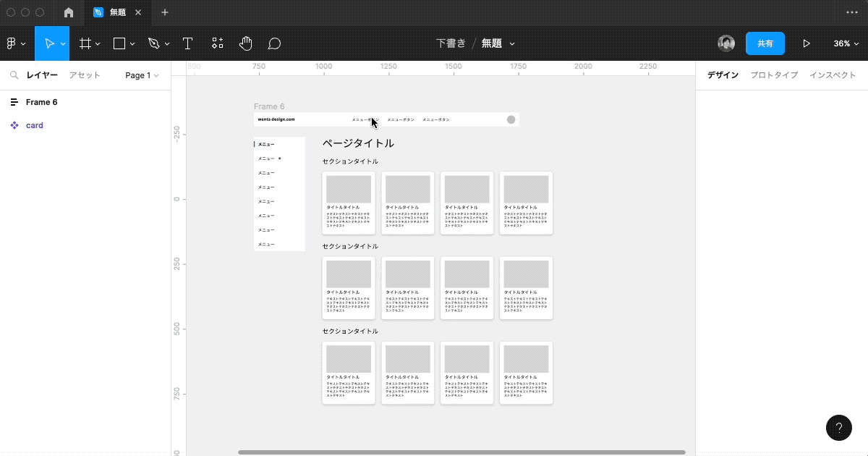Select the Frame 6 layer
The width and height of the screenshot is (868, 456).
click(41, 101)
